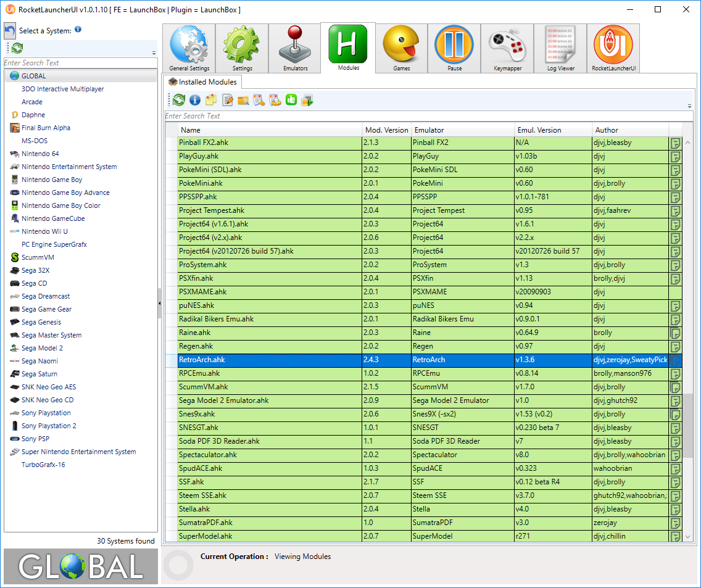Open notes icon for ScummVM.ahk row
Image resolution: width=701 pixels, height=588 pixels.
[x=675, y=387]
